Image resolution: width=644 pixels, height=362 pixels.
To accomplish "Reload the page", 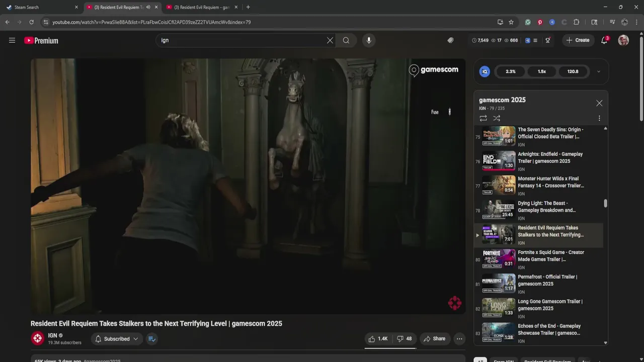I will tap(31, 22).
